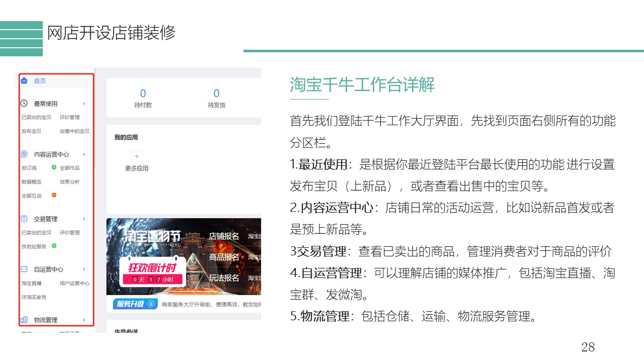The image size is (644, 362).
Task: Open 全部互动 link
Action: 31,196
